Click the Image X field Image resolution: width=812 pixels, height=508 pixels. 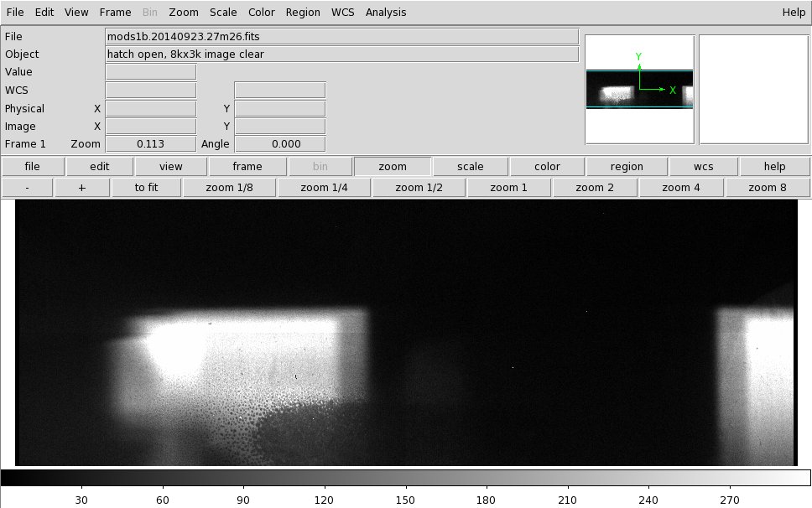click(151, 127)
